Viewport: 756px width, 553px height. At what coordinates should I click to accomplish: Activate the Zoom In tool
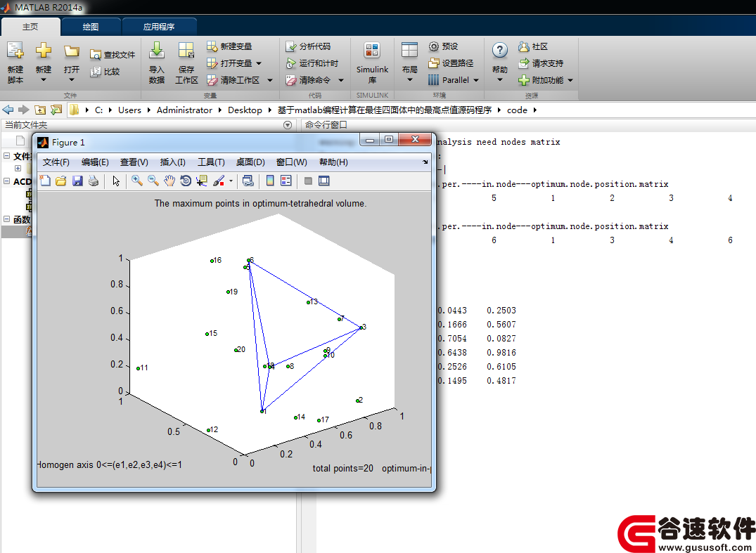click(137, 181)
